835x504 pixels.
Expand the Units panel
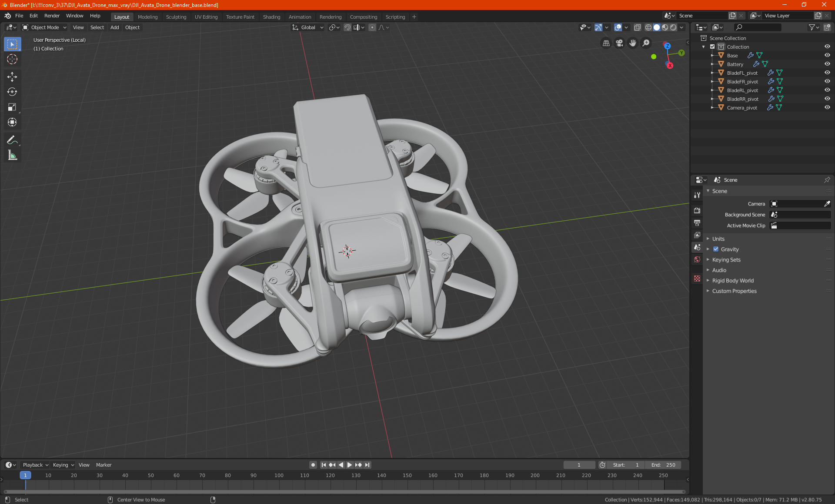718,239
